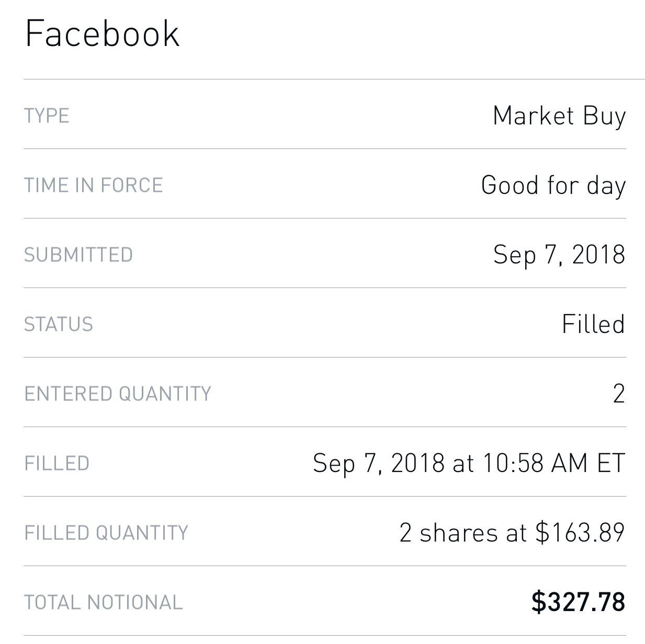Tap the Facebook order title

click(x=103, y=34)
